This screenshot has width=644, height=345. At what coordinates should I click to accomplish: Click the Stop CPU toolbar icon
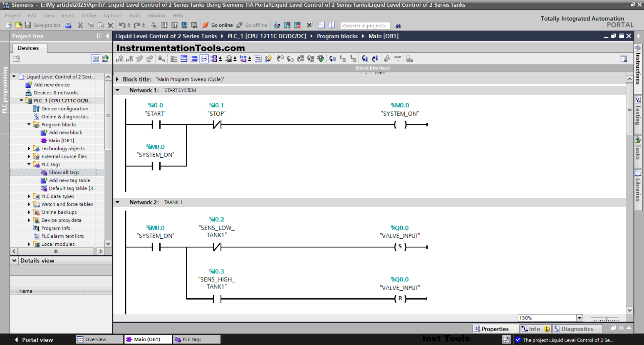[297, 25]
